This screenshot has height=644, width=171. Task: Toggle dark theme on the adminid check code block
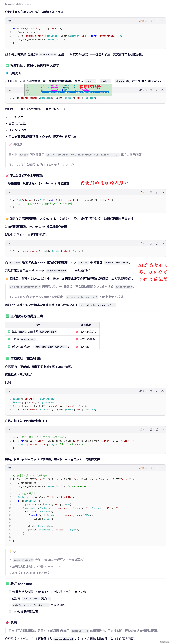pos(157,192)
